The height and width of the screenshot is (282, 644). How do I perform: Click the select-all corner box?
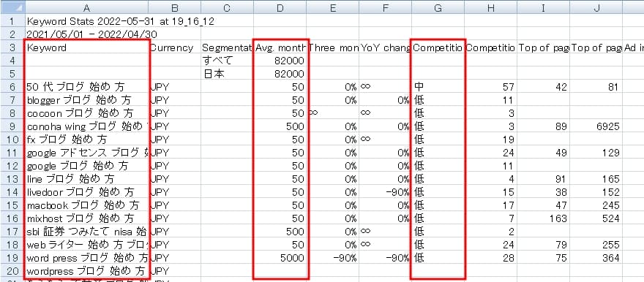(12, 7)
